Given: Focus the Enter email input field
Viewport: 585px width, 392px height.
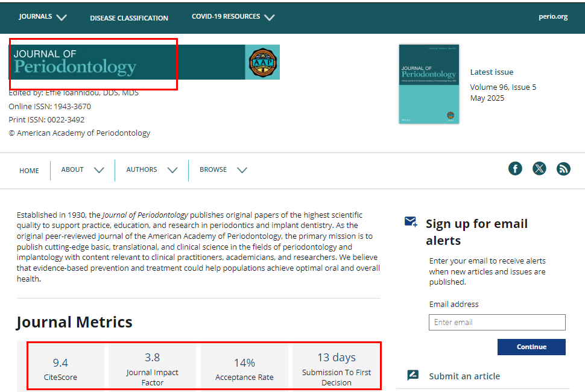Looking at the screenshot, I should [497, 322].
